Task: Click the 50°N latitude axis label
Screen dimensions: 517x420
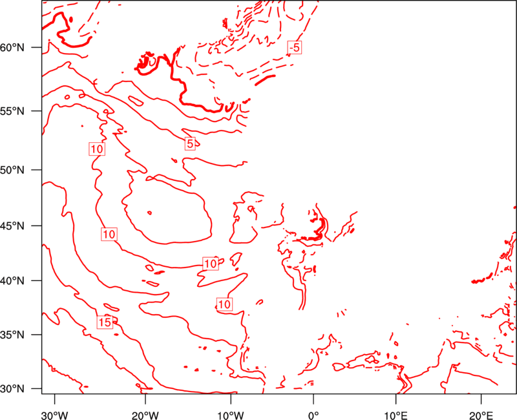Action: [x=12, y=170]
